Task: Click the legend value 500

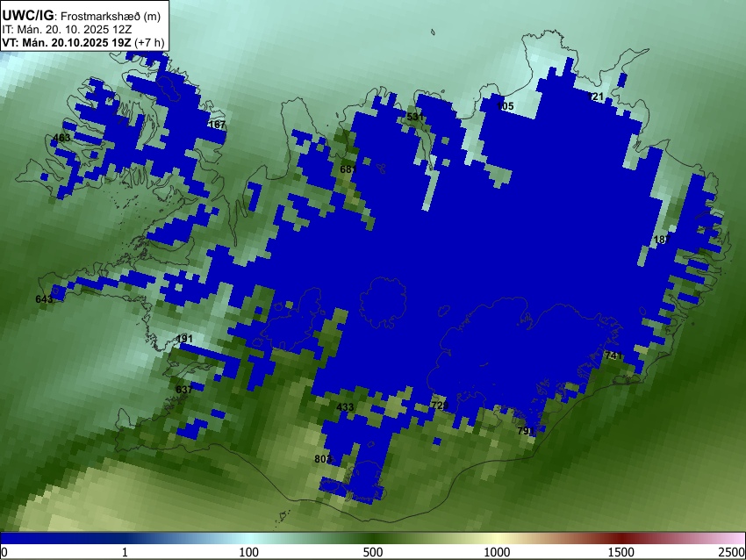Action: [373, 552]
